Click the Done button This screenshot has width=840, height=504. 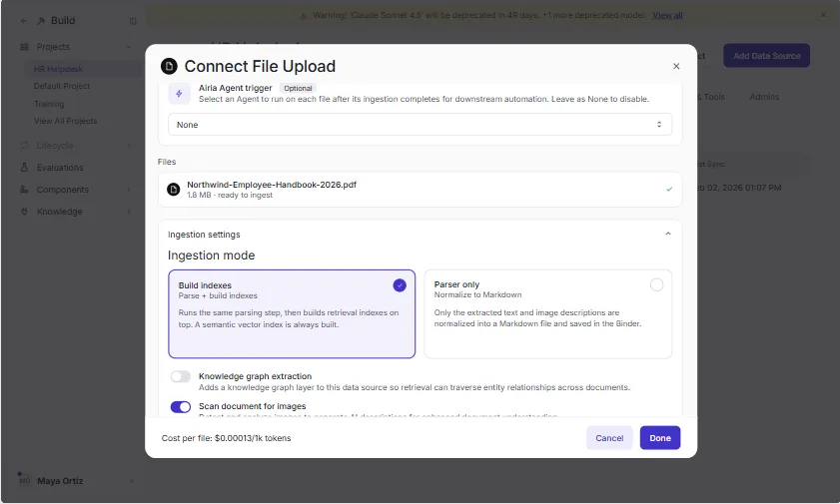pyautogui.click(x=660, y=438)
